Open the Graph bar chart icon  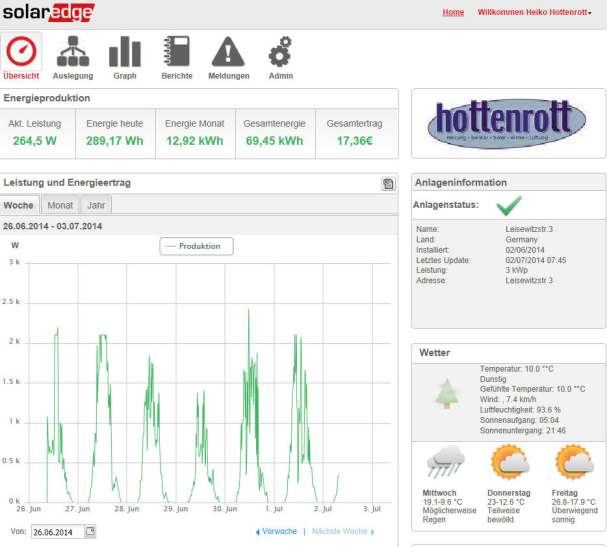(125, 52)
